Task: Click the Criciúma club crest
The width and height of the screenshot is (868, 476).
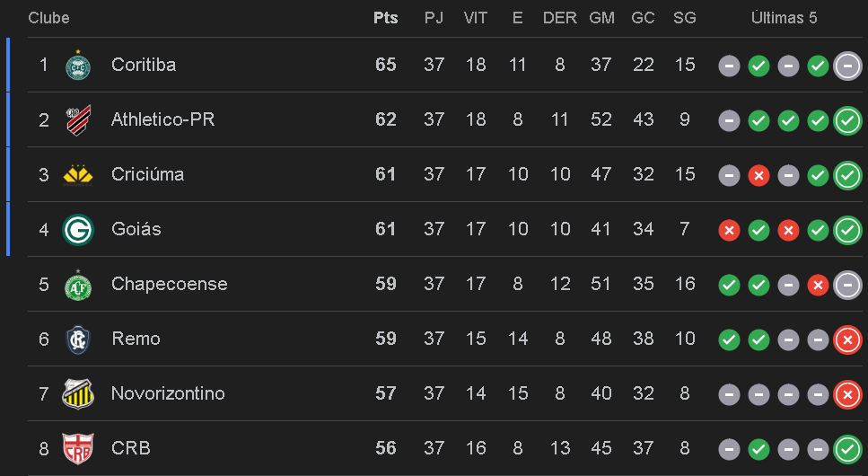Action: 78,175
